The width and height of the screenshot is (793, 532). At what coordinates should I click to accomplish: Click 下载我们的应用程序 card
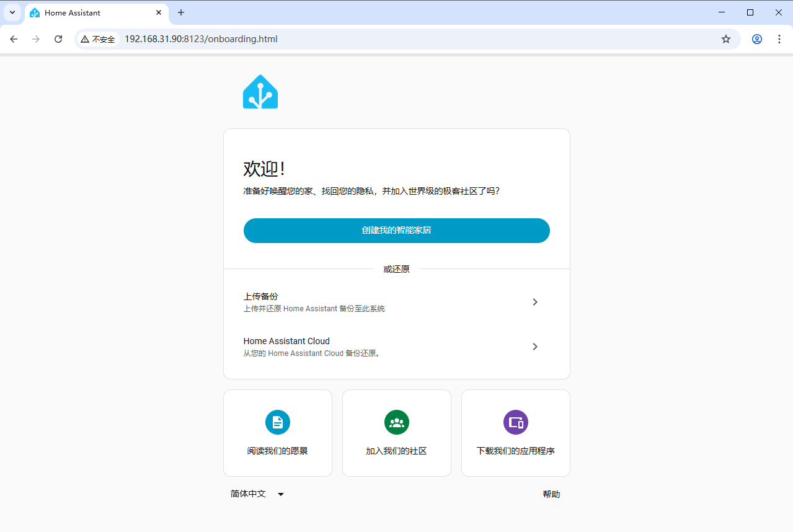(x=515, y=433)
